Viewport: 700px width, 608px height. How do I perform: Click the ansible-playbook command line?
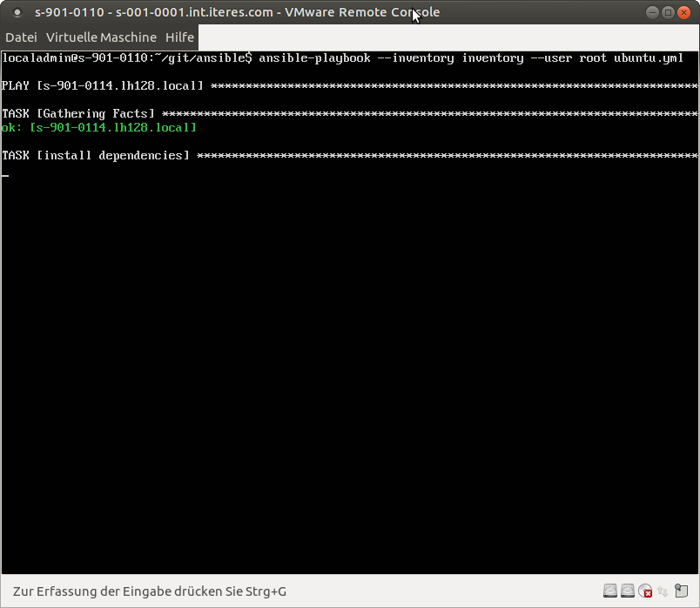[343, 58]
